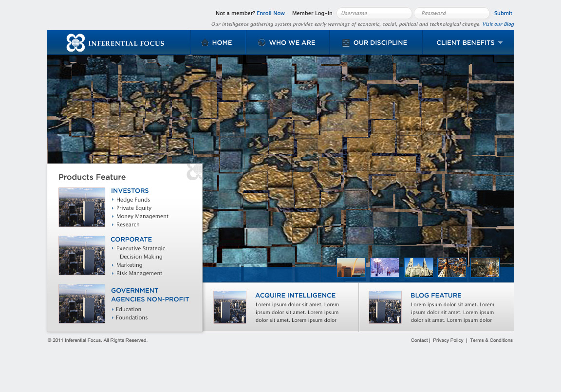Image resolution: width=561 pixels, height=392 pixels.
Task: Expand the Client Benefits dropdown arrow
Action: (x=500, y=42)
